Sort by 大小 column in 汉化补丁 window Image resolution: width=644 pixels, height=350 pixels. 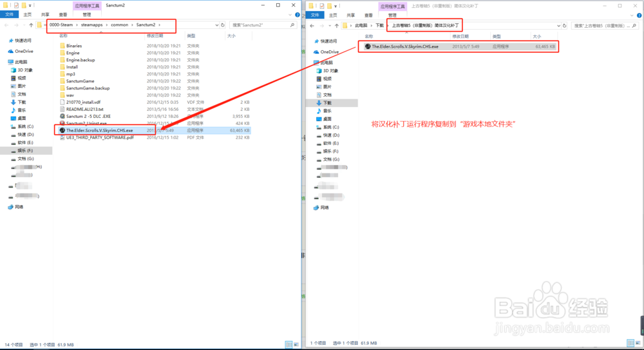tap(537, 37)
